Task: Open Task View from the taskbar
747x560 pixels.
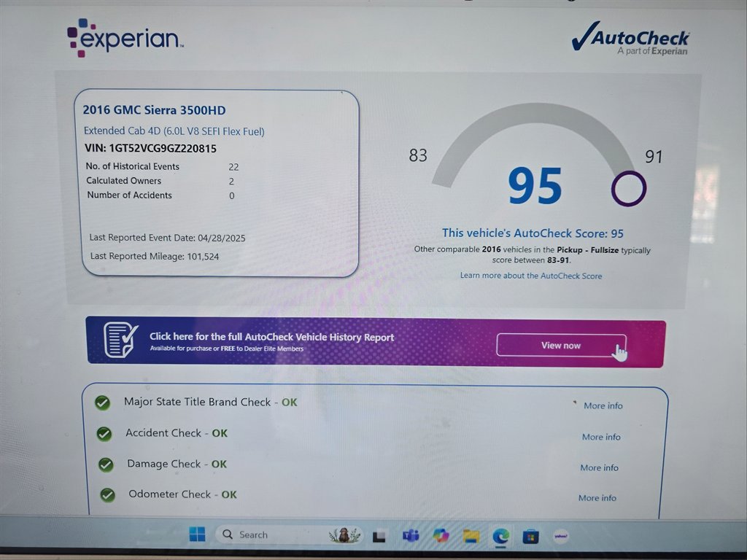Action: coord(379,537)
